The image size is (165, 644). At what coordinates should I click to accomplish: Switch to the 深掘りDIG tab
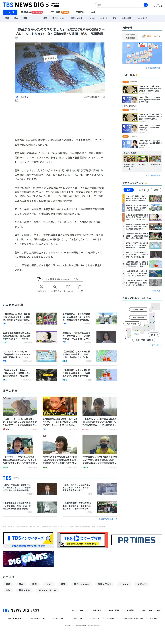pyautogui.click(x=31, y=12)
